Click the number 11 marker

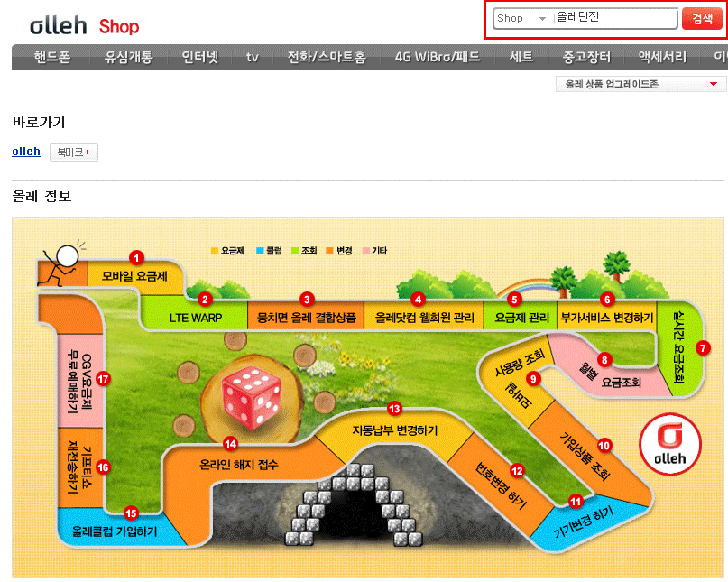(x=576, y=502)
